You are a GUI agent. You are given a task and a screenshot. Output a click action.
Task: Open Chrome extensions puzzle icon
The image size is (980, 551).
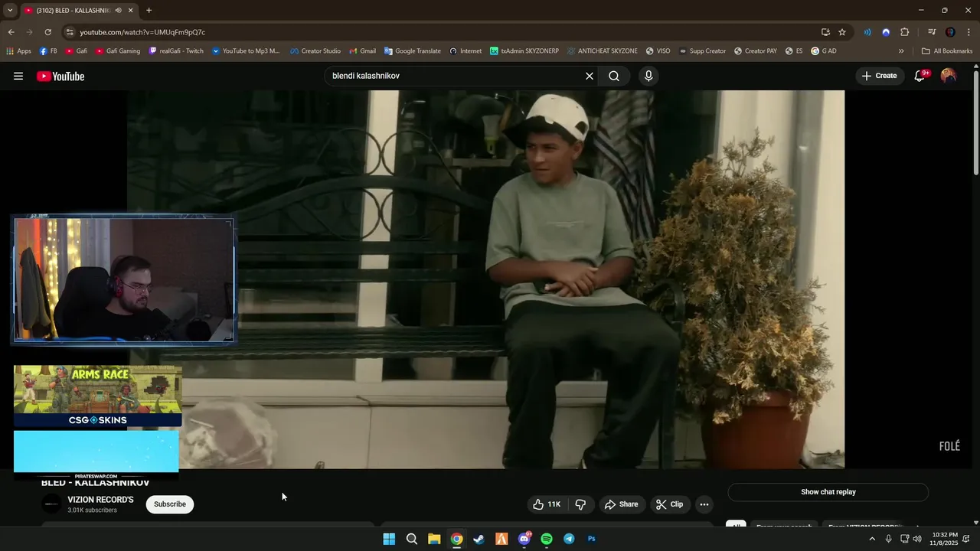click(x=905, y=32)
